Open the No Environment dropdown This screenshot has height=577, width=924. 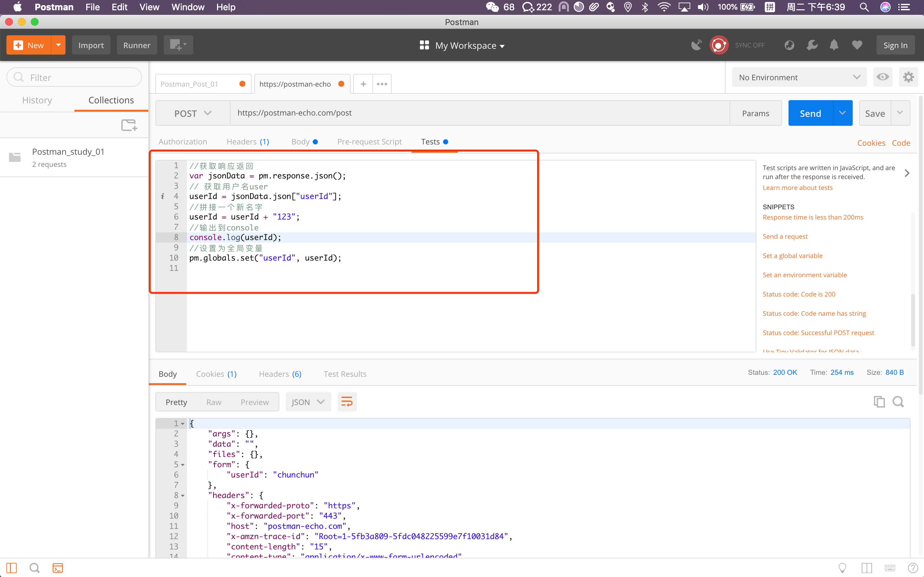(799, 77)
